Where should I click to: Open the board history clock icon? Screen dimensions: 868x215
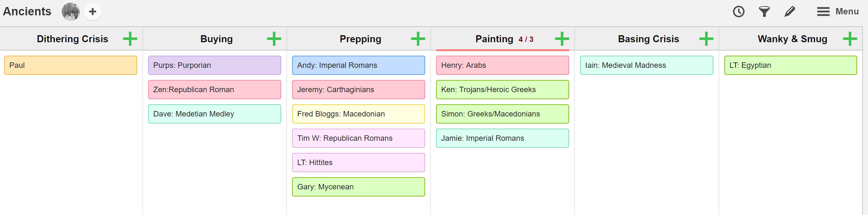click(x=738, y=12)
